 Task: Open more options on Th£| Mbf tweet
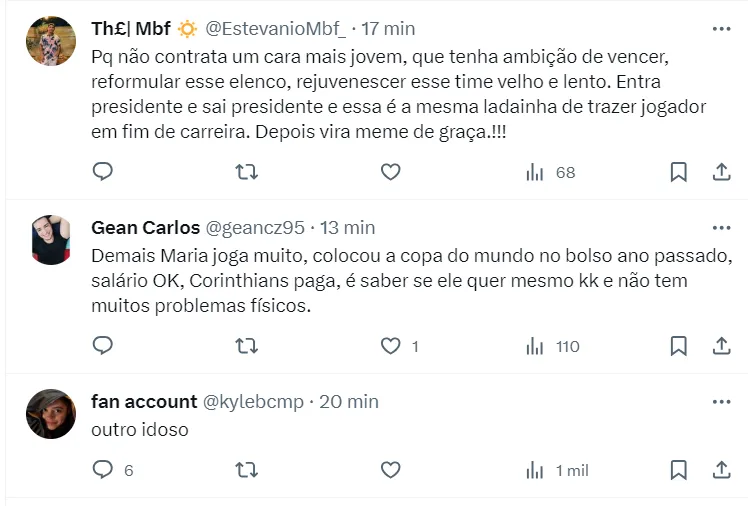(721, 29)
